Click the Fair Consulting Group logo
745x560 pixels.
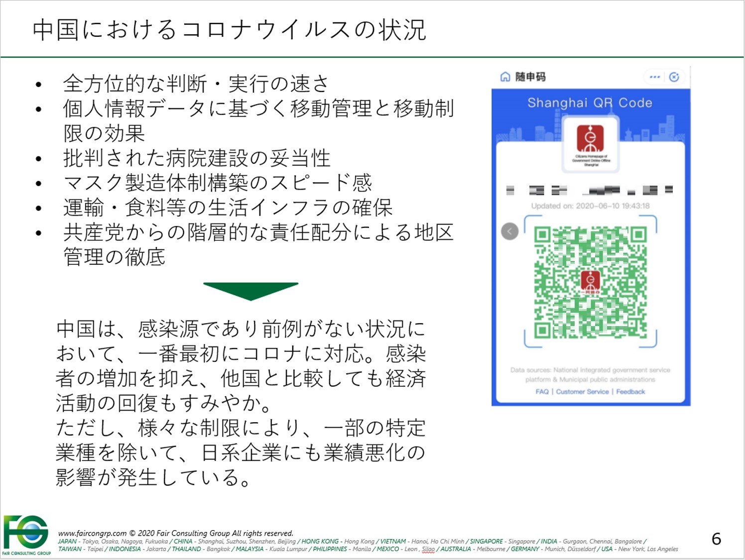[26, 535]
